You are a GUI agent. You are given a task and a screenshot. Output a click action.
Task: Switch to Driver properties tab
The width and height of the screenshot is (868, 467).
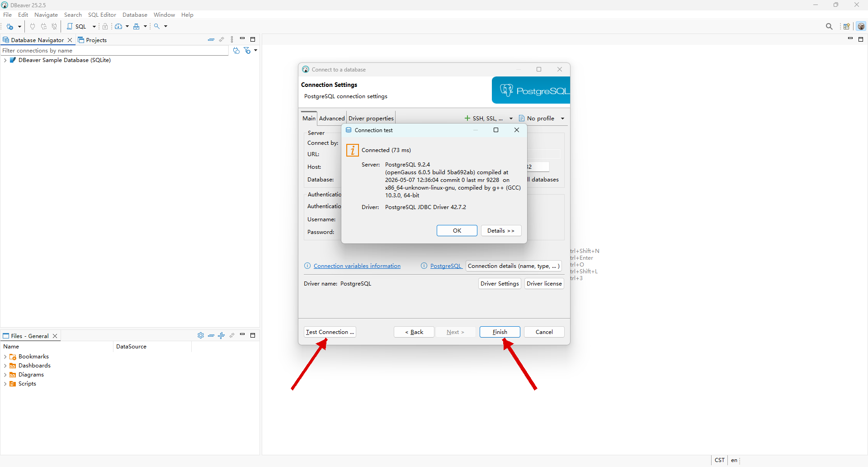(371, 118)
